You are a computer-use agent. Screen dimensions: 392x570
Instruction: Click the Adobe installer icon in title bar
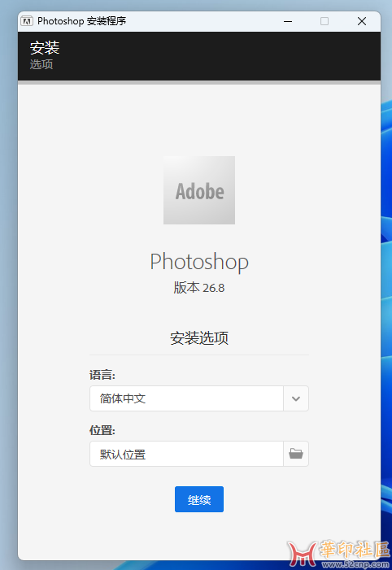pos(27,21)
